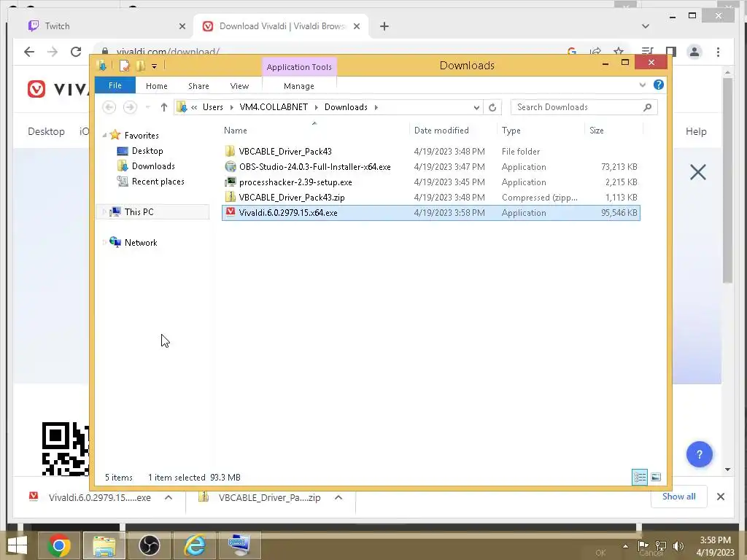The width and height of the screenshot is (747, 560).
Task: Open the View ribbon tab
Action: (239, 86)
